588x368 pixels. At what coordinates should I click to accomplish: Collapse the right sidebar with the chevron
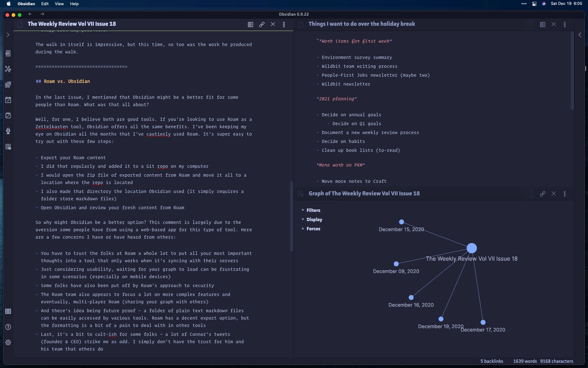(x=580, y=35)
